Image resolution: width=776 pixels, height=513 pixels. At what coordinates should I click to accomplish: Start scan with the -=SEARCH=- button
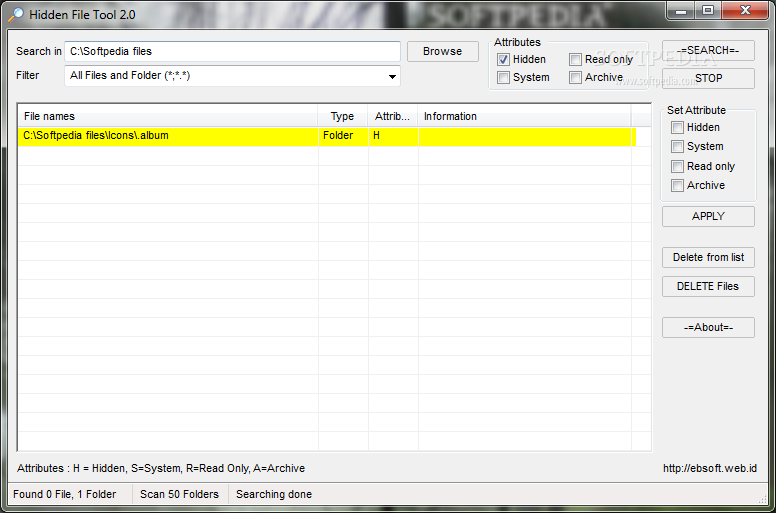[708, 50]
